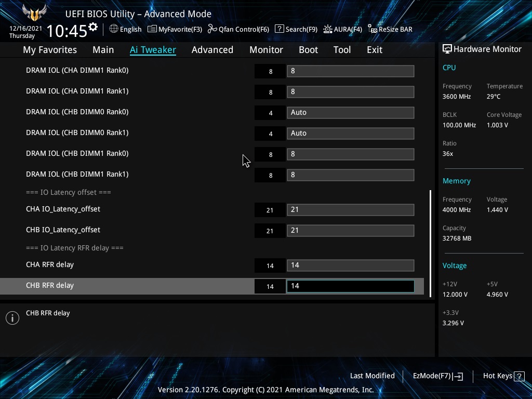Click current value 4 beside CHB DIMM0 Rank0
Image resolution: width=532 pixels, height=399 pixels.
(270, 113)
